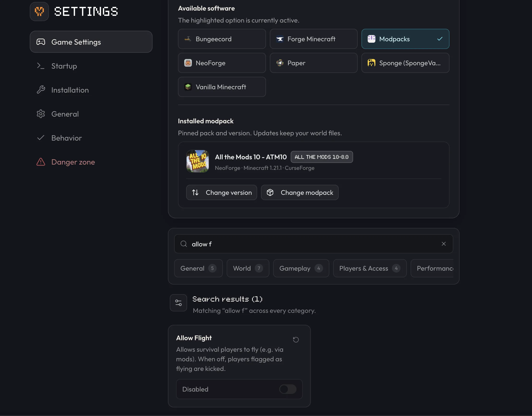Open the Behavior section

tap(91, 138)
